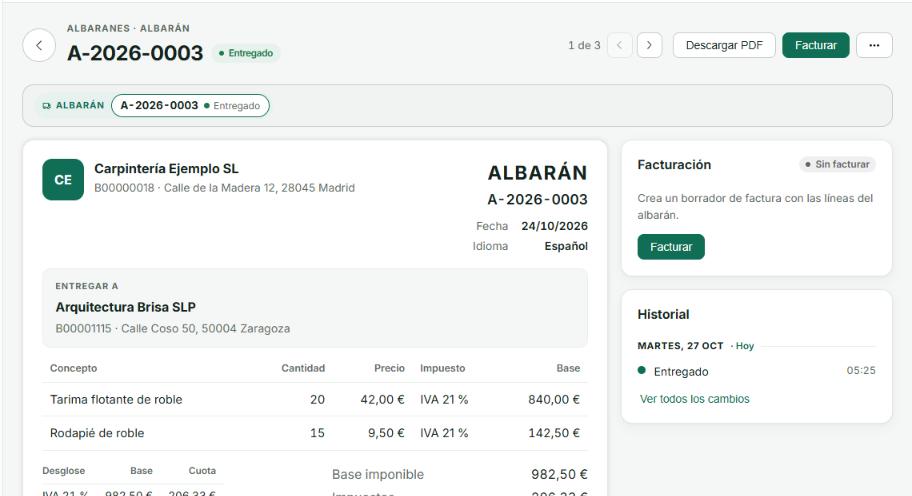Click the Entregado history entry
Image resolution: width=912 pixels, height=496 pixels.
pos(756,371)
